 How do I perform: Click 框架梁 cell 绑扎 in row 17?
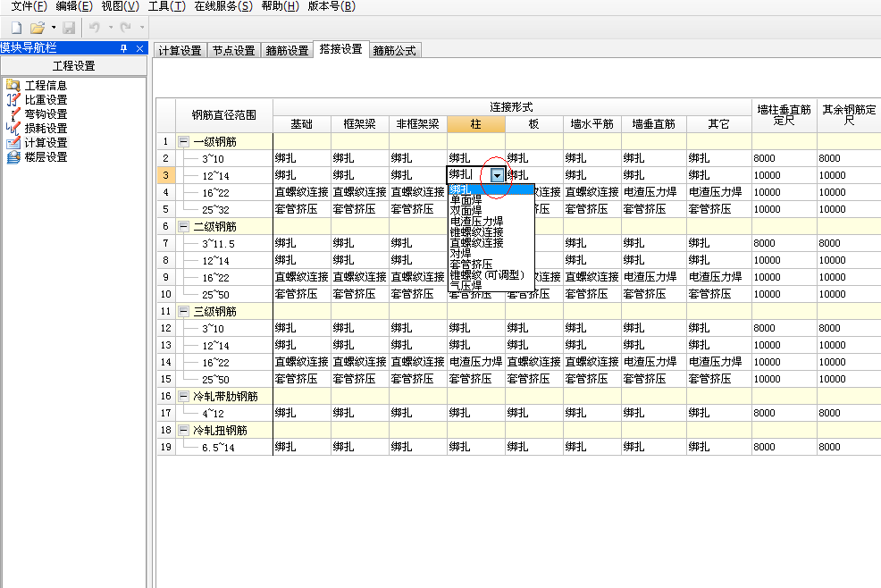tap(359, 413)
